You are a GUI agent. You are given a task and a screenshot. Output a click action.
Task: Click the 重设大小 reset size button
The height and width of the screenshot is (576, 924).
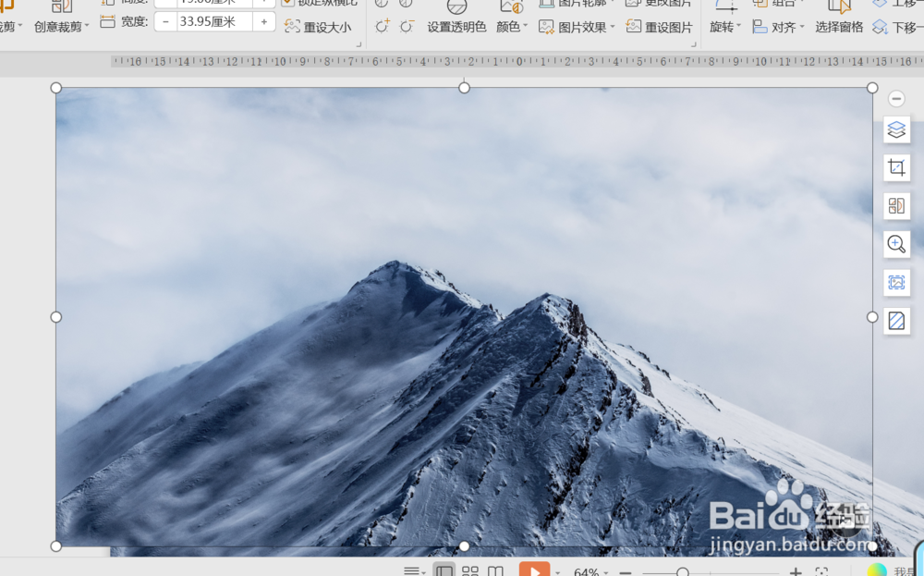coord(318,27)
